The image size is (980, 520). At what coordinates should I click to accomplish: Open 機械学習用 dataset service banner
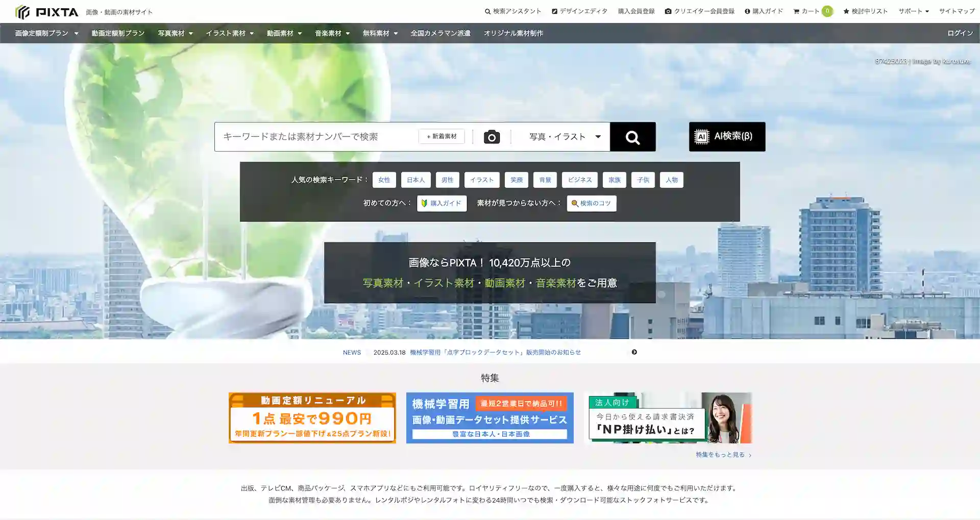tap(490, 418)
